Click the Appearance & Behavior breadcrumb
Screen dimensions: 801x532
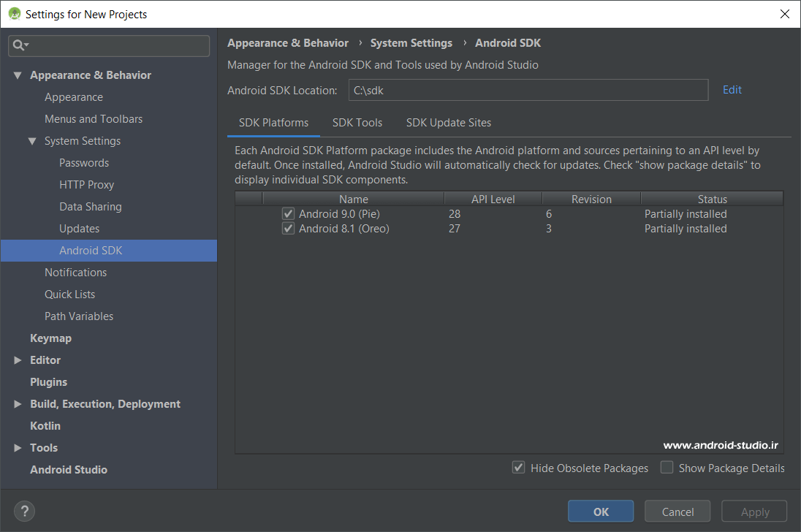tap(288, 43)
